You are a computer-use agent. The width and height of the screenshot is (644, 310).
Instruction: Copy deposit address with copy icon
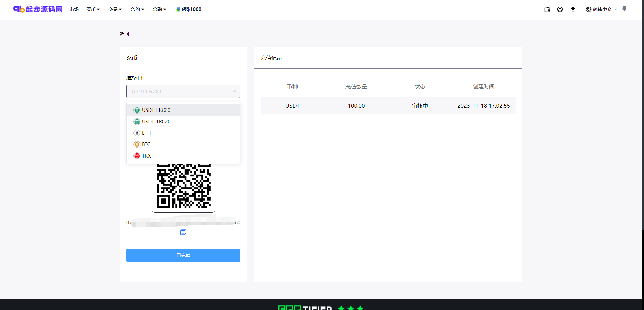pos(183,232)
